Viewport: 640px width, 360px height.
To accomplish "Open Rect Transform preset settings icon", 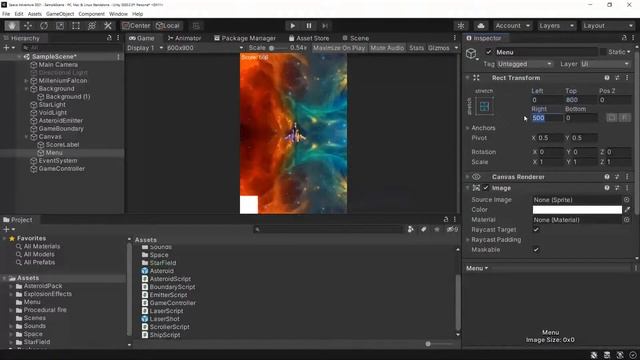I will (x=617, y=78).
